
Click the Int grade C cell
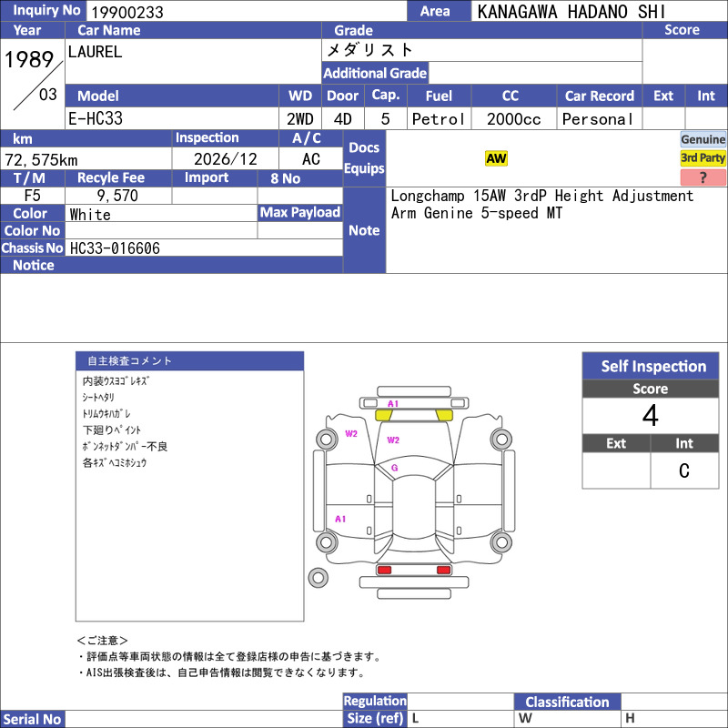[x=684, y=470]
